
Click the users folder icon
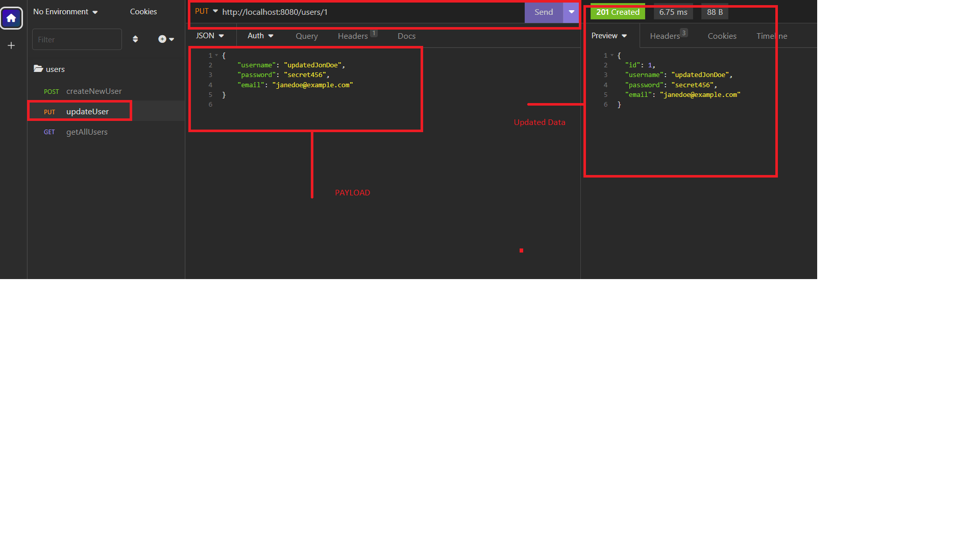(x=38, y=69)
